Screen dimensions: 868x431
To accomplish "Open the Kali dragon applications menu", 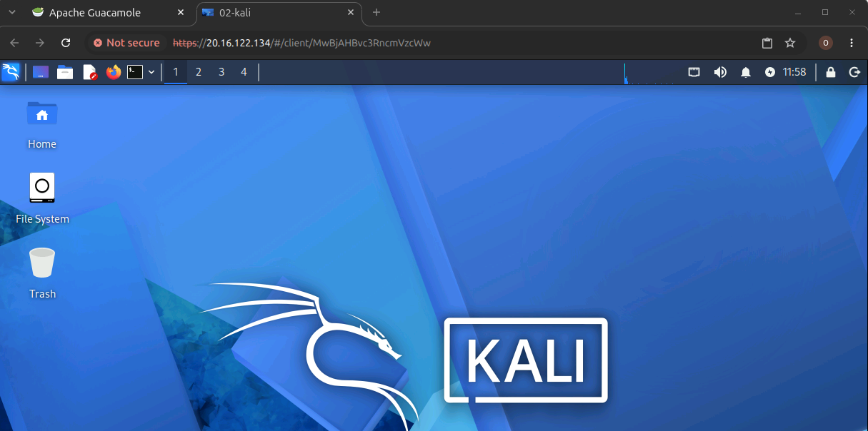I will (x=11, y=72).
